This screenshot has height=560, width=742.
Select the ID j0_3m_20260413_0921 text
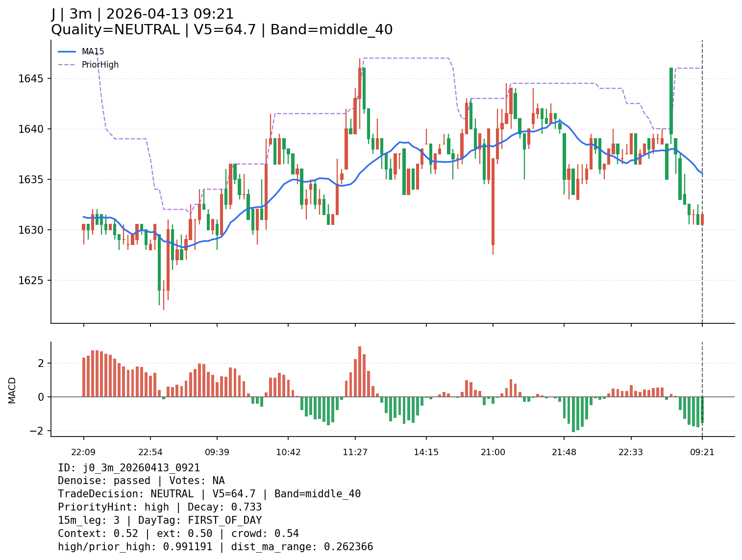coord(129,468)
